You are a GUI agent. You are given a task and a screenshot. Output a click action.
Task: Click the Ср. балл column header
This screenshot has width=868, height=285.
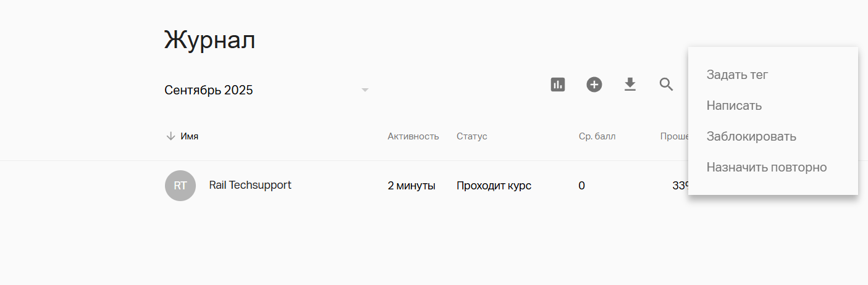click(x=597, y=136)
